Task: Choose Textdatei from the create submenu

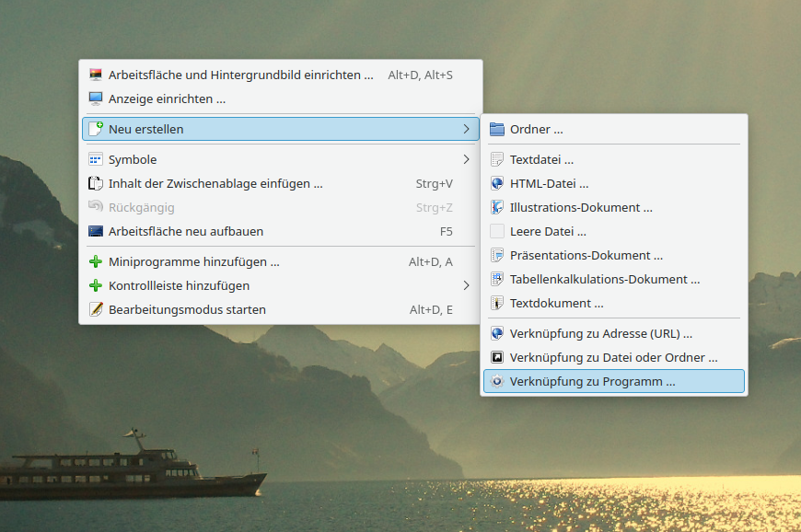Action: point(541,159)
